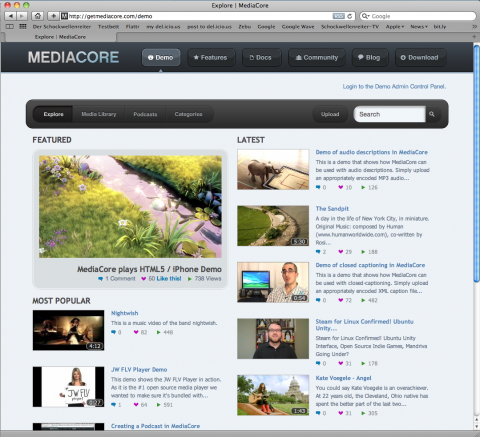Show hidden bookmarks overflow chevron
The width and height of the screenshot is (480, 437).
pos(474,26)
